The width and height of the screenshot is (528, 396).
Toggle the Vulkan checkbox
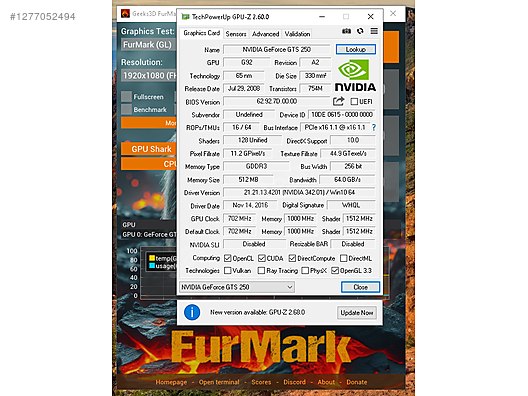point(228,270)
